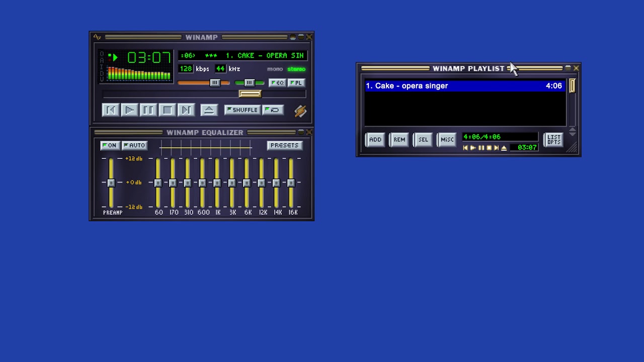
Task: Click the playlist mini Pause icon
Action: (481, 148)
